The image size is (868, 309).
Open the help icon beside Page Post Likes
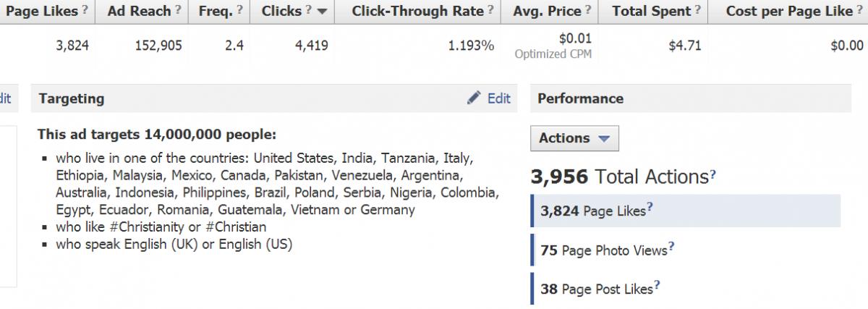[657, 287]
